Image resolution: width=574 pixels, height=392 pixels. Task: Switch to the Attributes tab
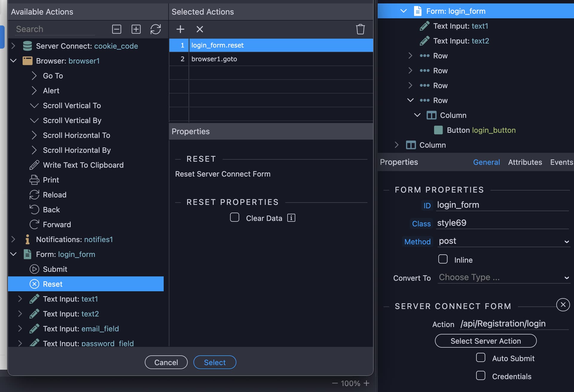525,162
